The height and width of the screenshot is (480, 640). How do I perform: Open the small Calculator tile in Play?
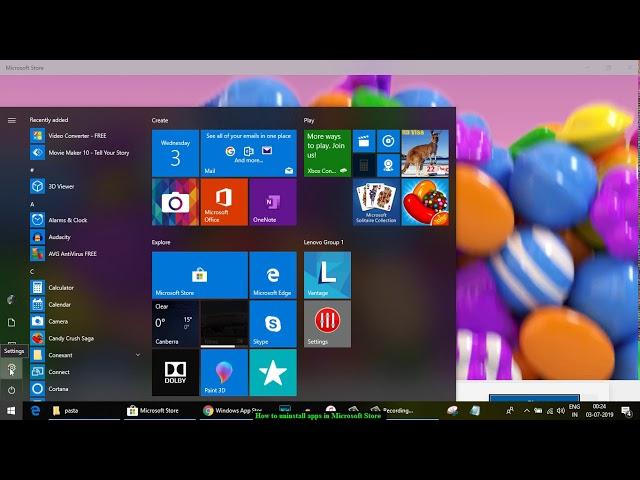[x=364, y=165]
